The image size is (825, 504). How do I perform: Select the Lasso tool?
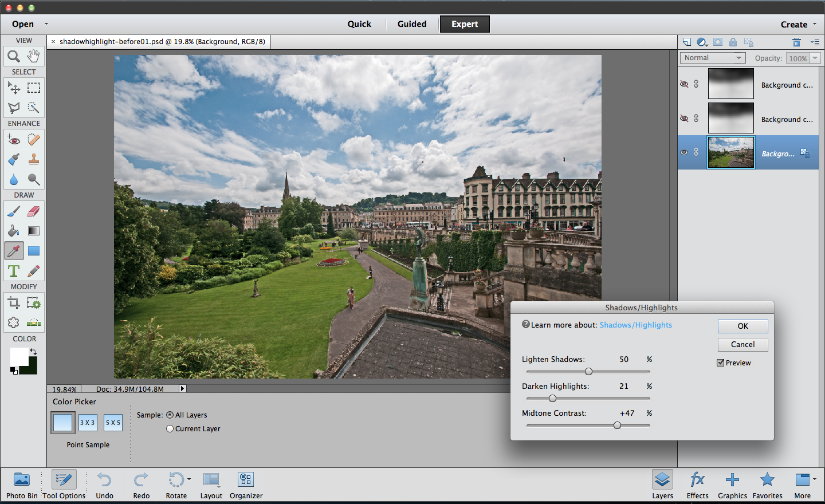click(14, 107)
